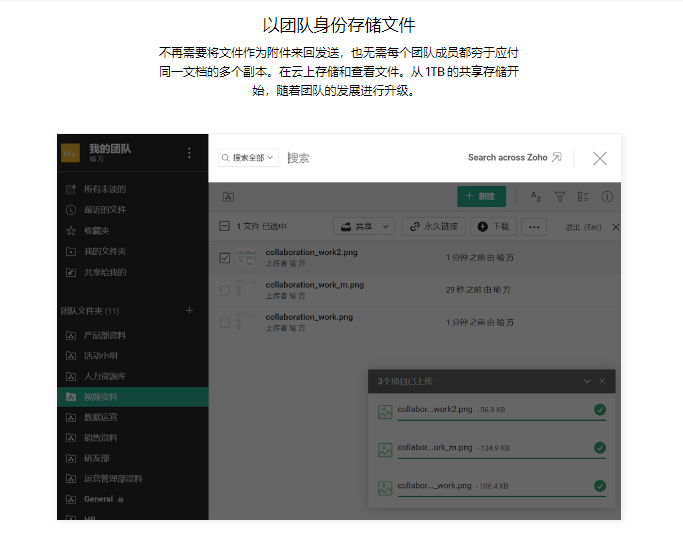
Task: Open the 活动小组 team folder
Action: click(101, 356)
